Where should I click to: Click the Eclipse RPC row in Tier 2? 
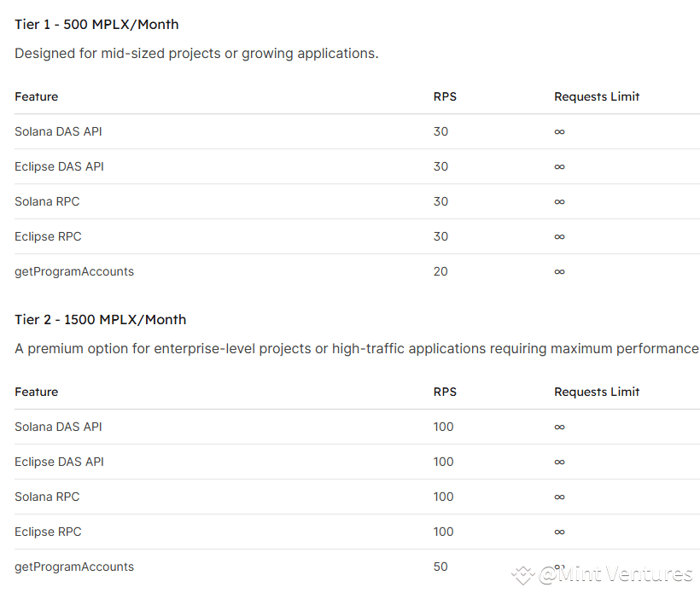[48, 532]
